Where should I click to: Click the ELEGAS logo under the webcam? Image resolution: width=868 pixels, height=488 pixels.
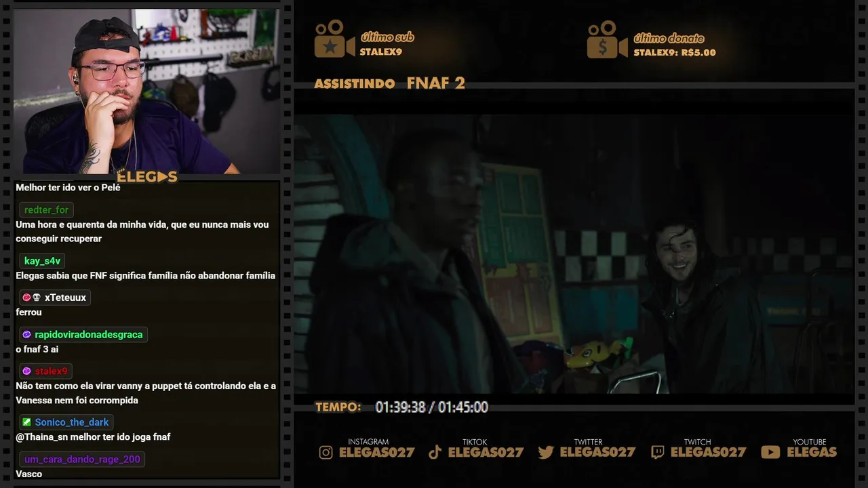click(x=147, y=177)
